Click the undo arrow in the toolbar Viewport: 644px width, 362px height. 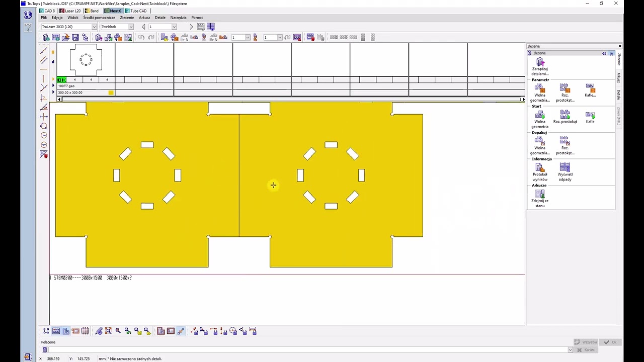[141, 37]
